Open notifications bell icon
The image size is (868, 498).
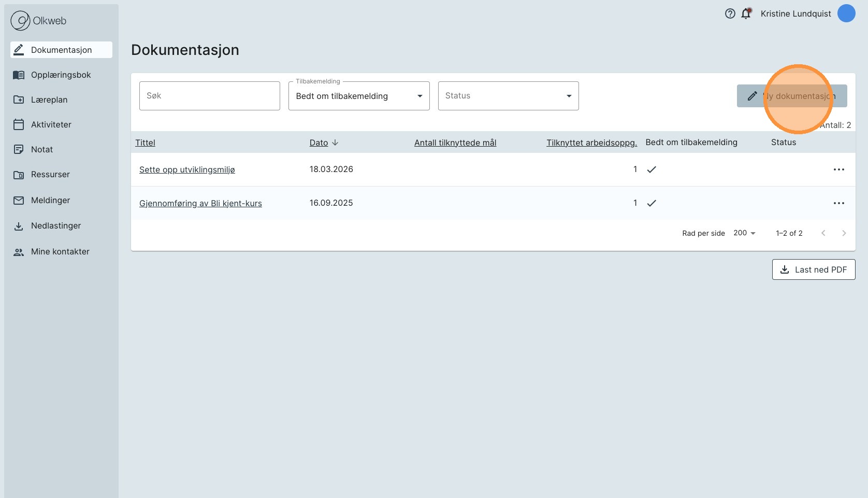746,14
